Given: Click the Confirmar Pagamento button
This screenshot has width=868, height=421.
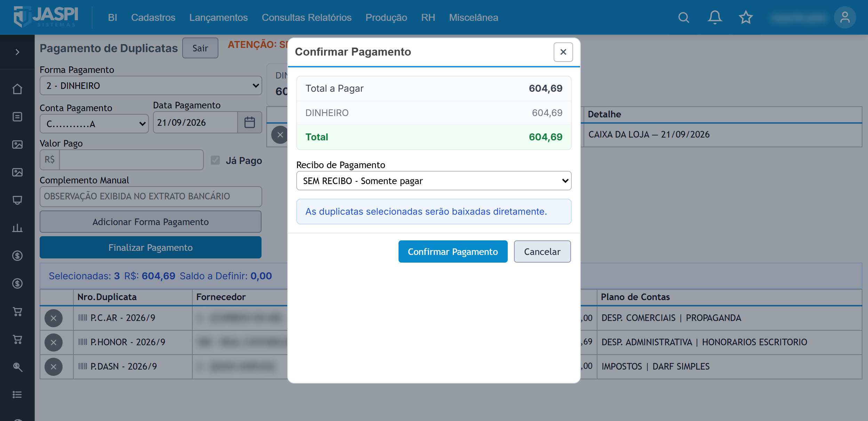Looking at the screenshot, I should (x=453, y=251).
